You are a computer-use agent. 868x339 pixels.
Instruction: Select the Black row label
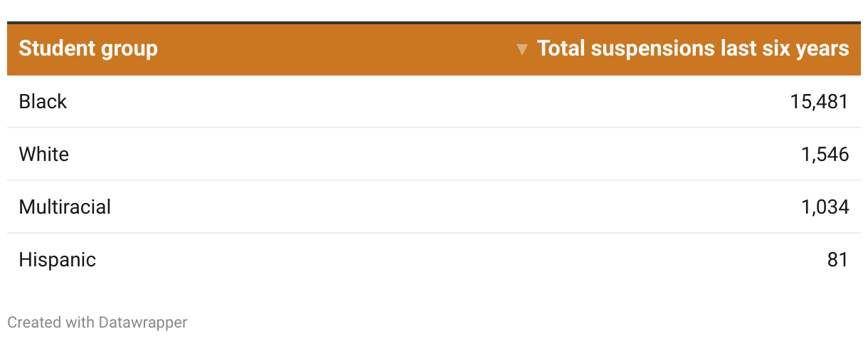point(43,102)
